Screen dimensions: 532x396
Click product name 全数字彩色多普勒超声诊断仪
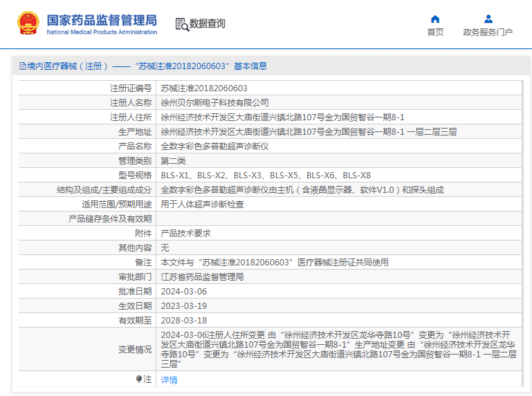(214, 147)
